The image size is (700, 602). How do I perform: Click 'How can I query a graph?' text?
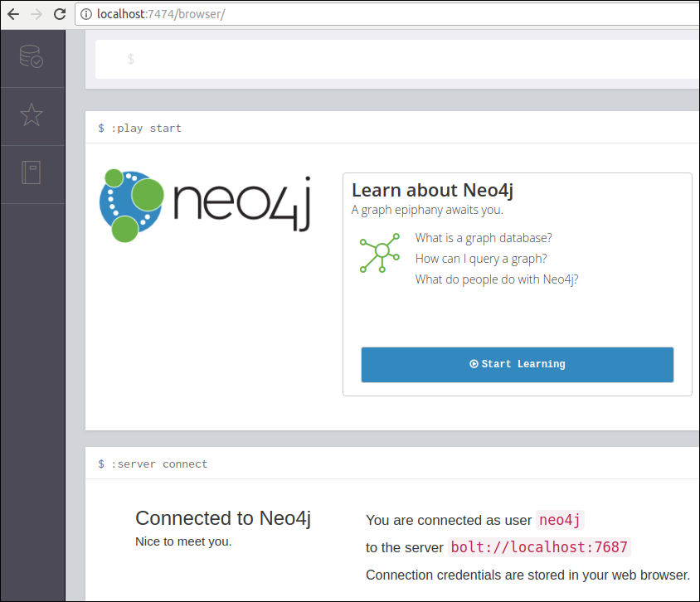(481, 259)
